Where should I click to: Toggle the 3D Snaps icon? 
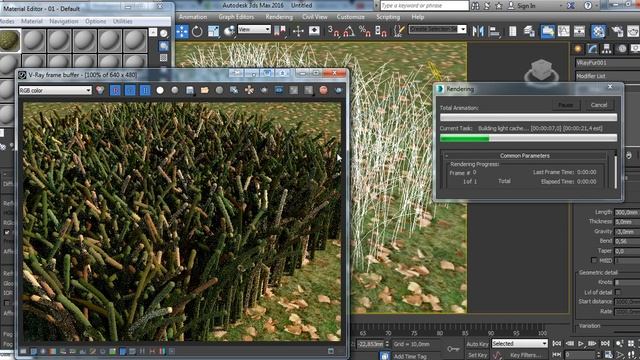click(x=333, y=31)
